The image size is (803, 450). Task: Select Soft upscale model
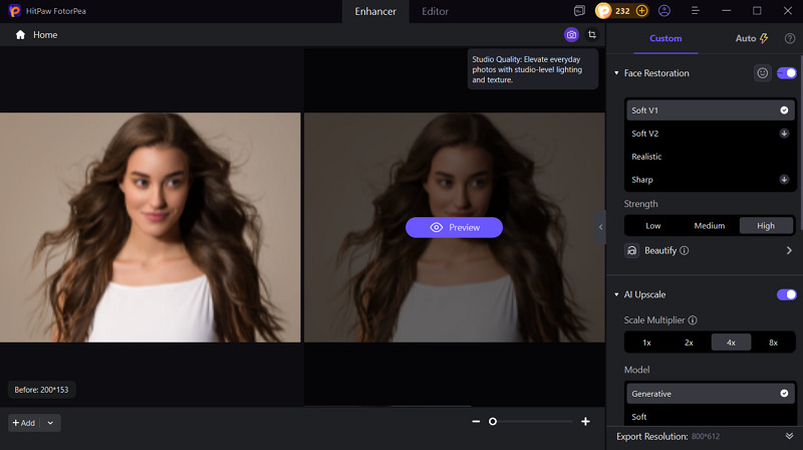pyautogui.click(x=710, y=417)
